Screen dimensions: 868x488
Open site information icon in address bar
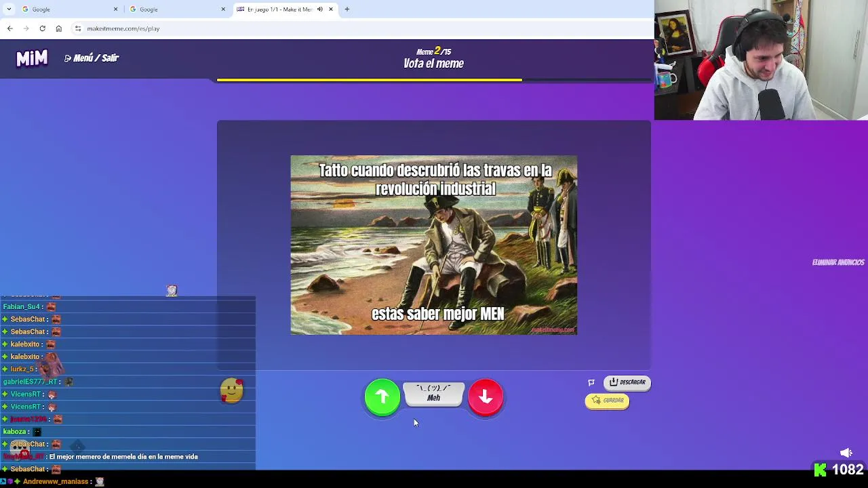[x=78, y=28]
